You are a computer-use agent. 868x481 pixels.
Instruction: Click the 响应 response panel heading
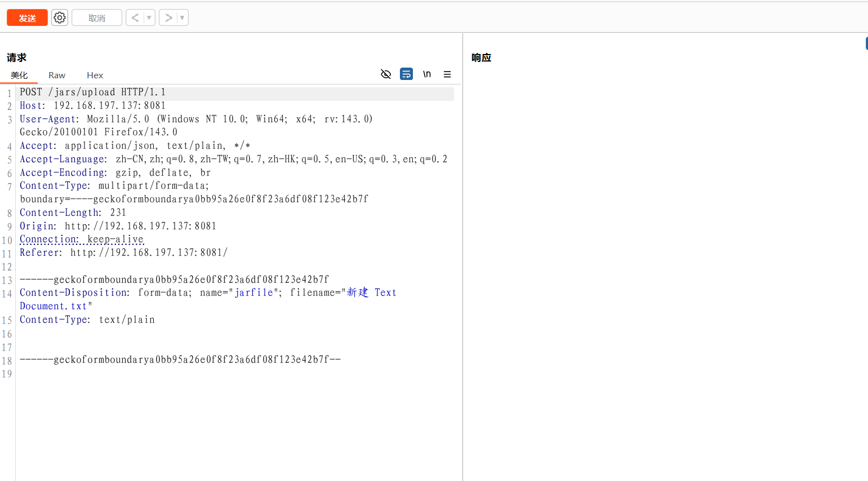coord(482,57)
